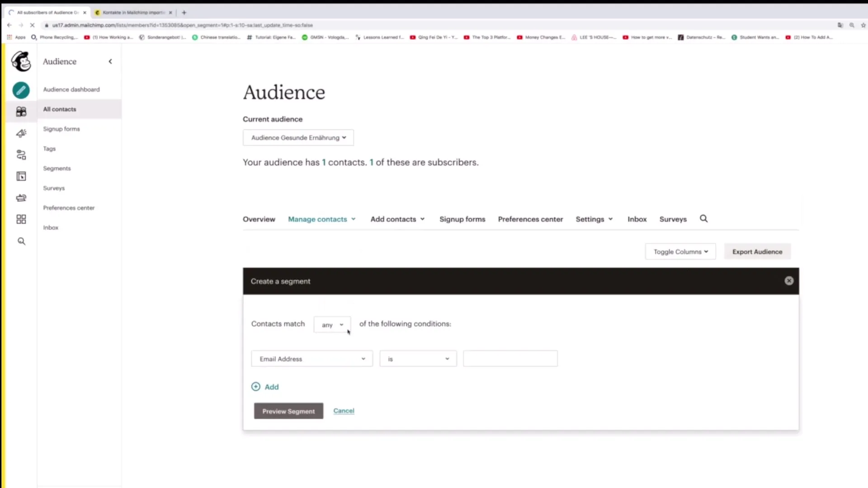Open Inbox in sidebar menu
The height and width of the screenshot is (488, 868).
[x=51, y=228]
